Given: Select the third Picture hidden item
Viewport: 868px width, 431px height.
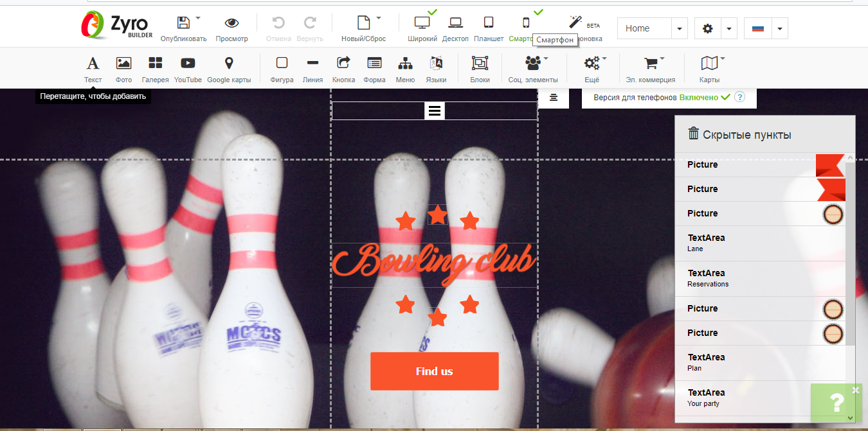Looking at the screenshot, I should click(x=761, y=214).
